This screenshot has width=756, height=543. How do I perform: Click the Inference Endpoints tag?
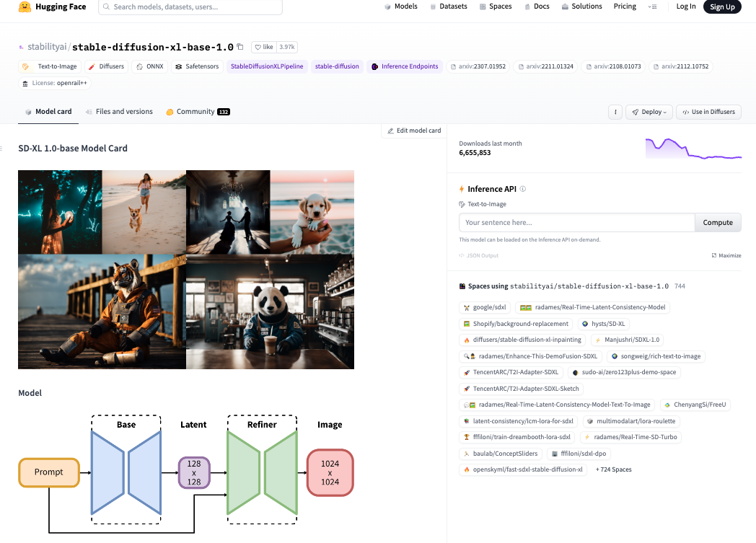[x=405, y=66]
